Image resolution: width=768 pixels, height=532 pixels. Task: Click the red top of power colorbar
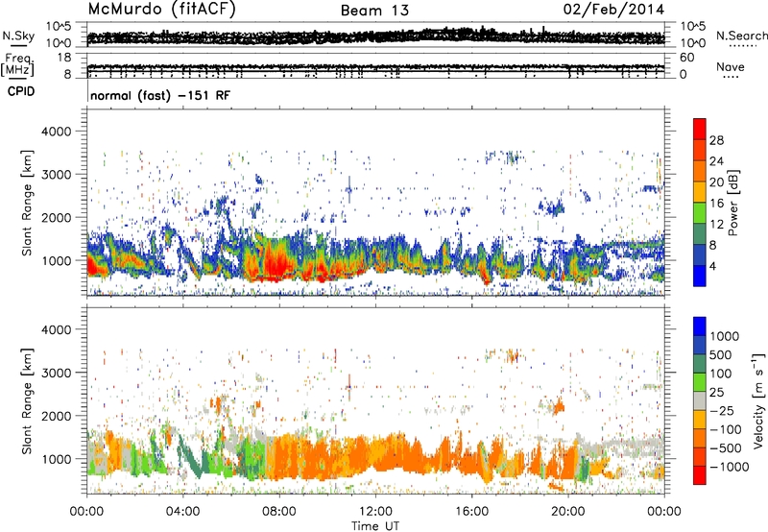700,129
